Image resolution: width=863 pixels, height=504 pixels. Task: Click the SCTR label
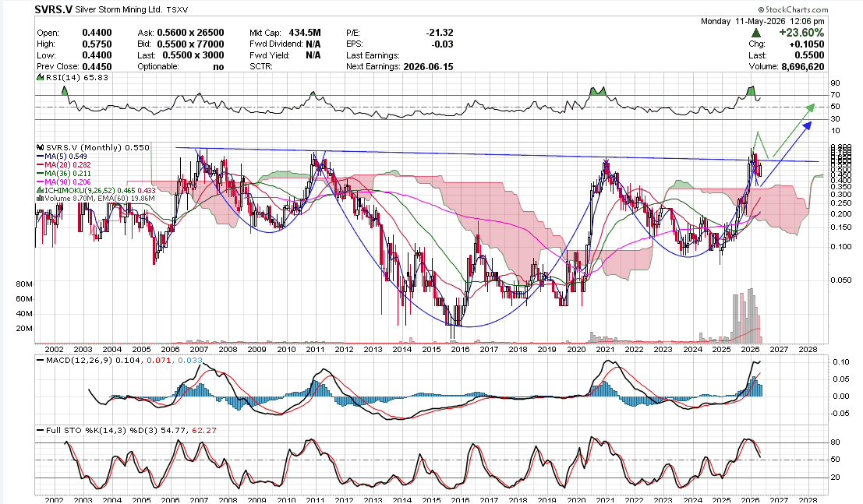(x=262, y=66)
